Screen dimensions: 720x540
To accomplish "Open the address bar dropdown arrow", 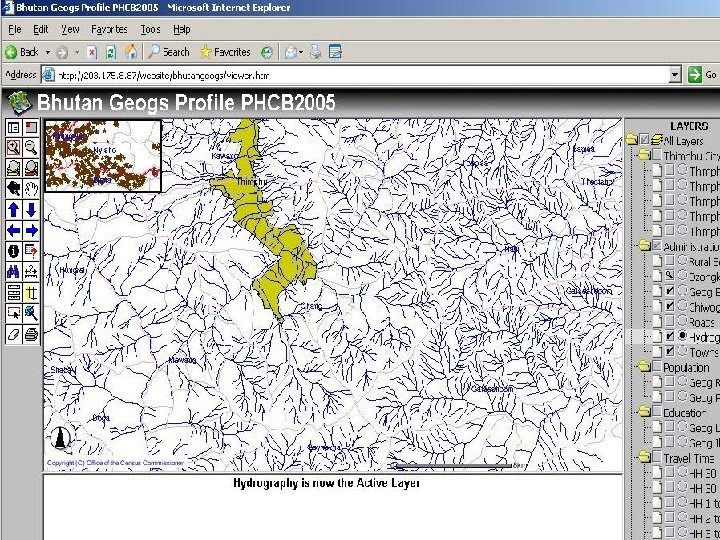I will point(675,75).
